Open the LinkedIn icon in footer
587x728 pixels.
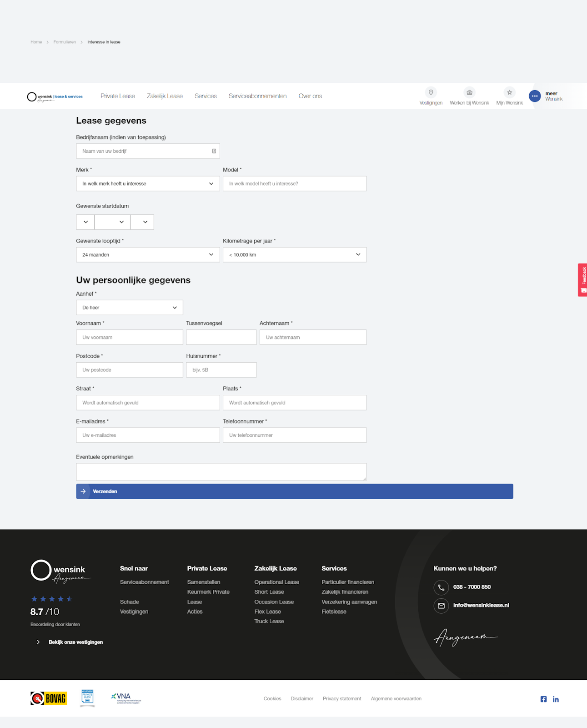pyautogui.click(x=556, y=699)
